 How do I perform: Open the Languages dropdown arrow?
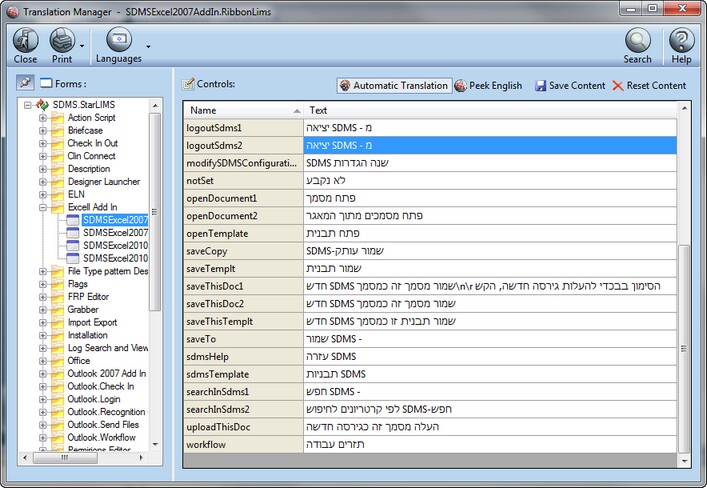pos(148,46)
